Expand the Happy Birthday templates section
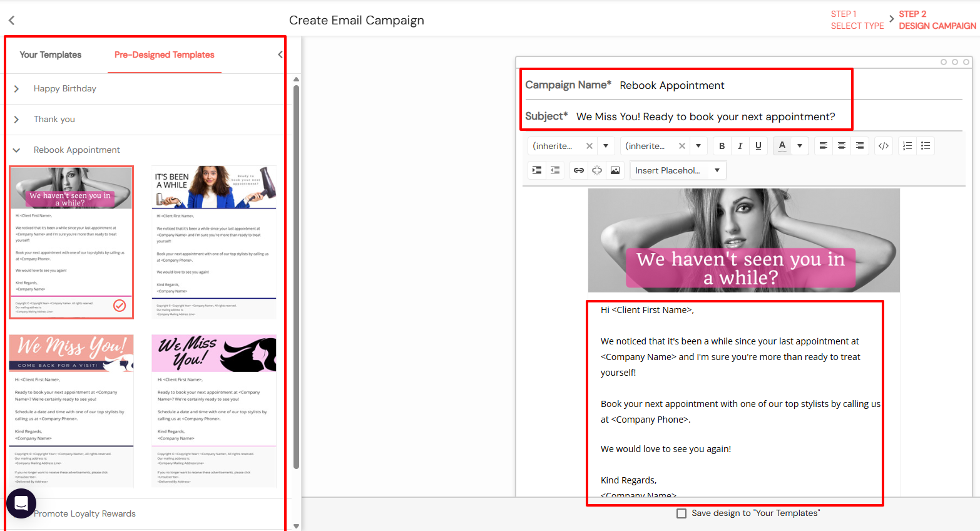The height and width of the screenshot is (531, 980). [x=16, y=88]
